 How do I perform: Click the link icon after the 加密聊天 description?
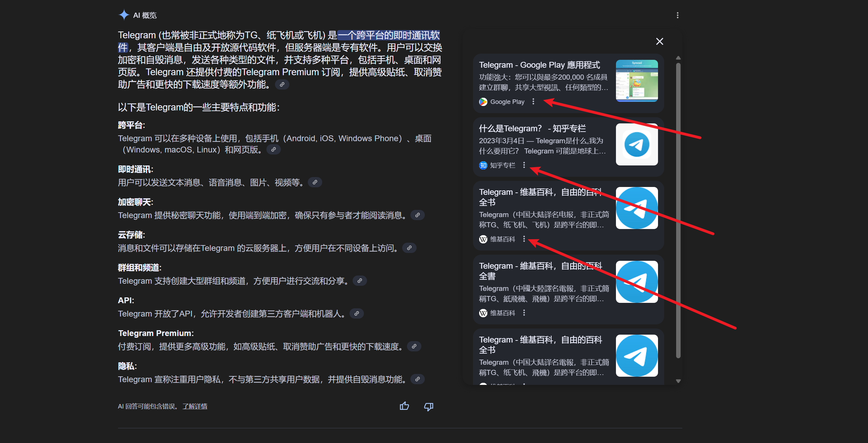coord(418,215)
